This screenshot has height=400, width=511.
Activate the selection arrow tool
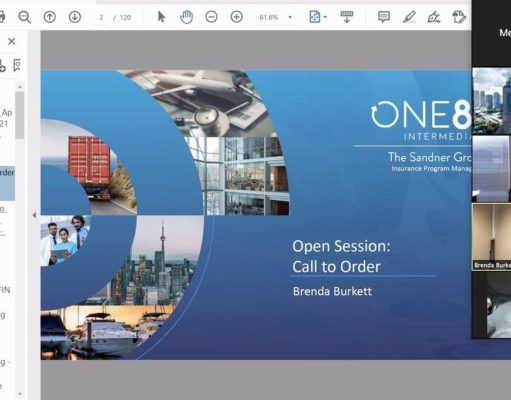[x=161, y=17]
